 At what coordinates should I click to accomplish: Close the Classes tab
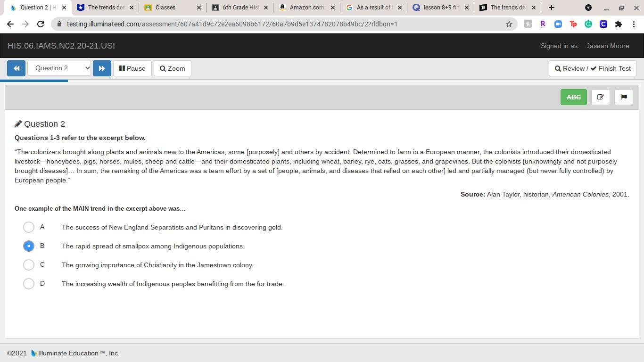click(198, 8)
